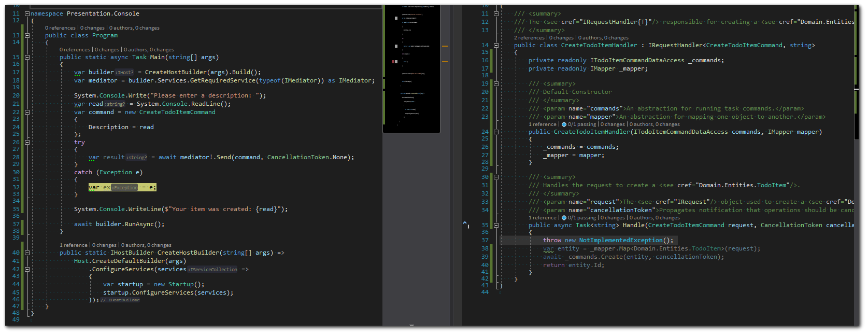Collapse the CreateTodoItemHandler class outline box

click(x=496, y=46)
